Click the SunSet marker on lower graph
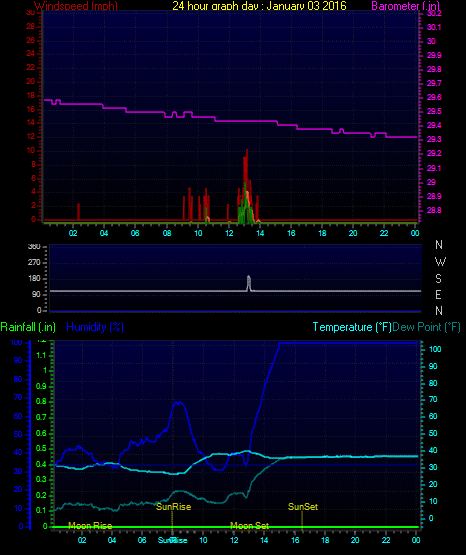The image size is (466, 555). coord(303,507)
